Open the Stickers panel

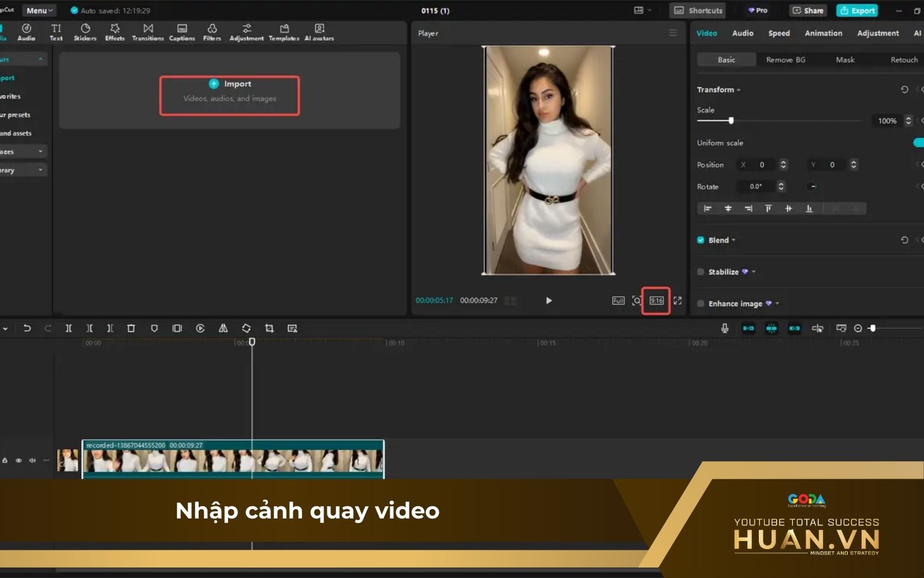click(84, 32)
